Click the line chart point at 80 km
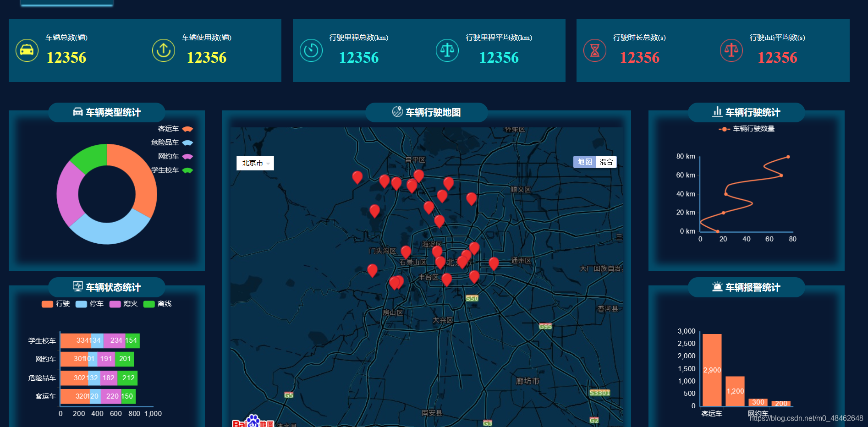868x427 pixels. coord(788,157)
